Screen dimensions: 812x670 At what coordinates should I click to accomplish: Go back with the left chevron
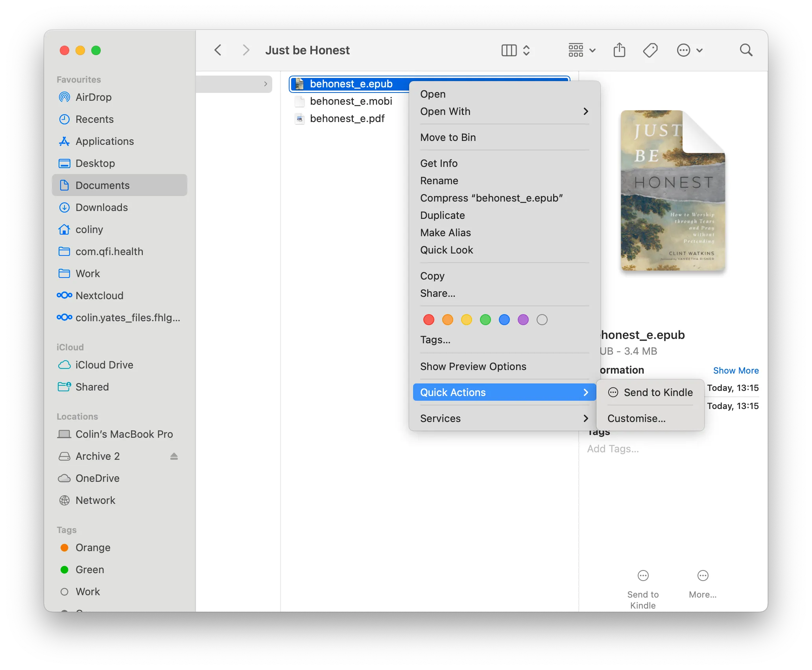218,50
